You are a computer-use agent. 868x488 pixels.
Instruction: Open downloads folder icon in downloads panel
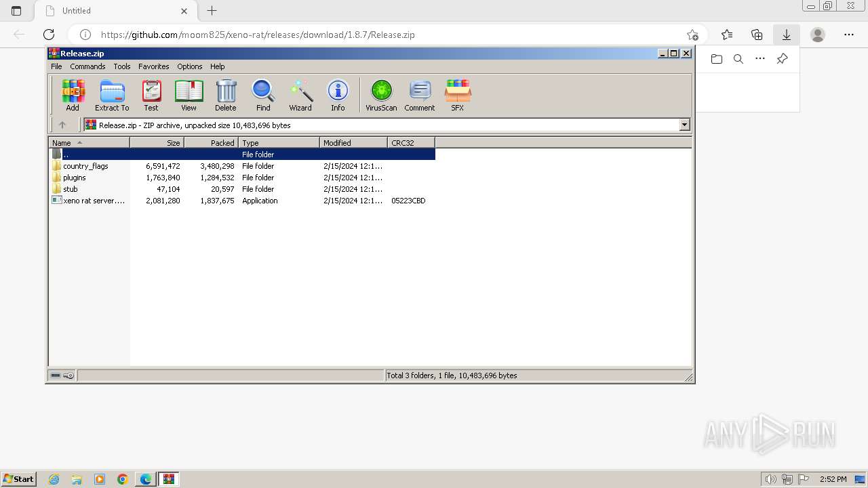717,59
